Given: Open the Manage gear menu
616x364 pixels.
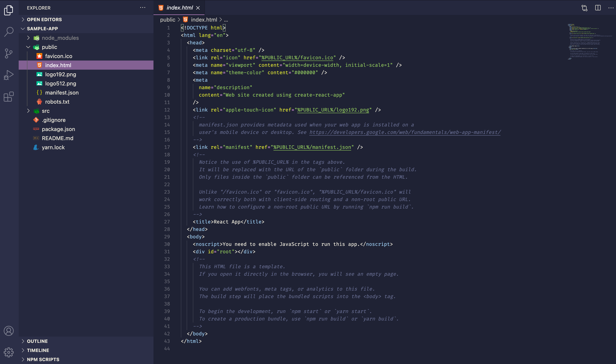Looking at the screenshot, I should click(x=9, y=352).
